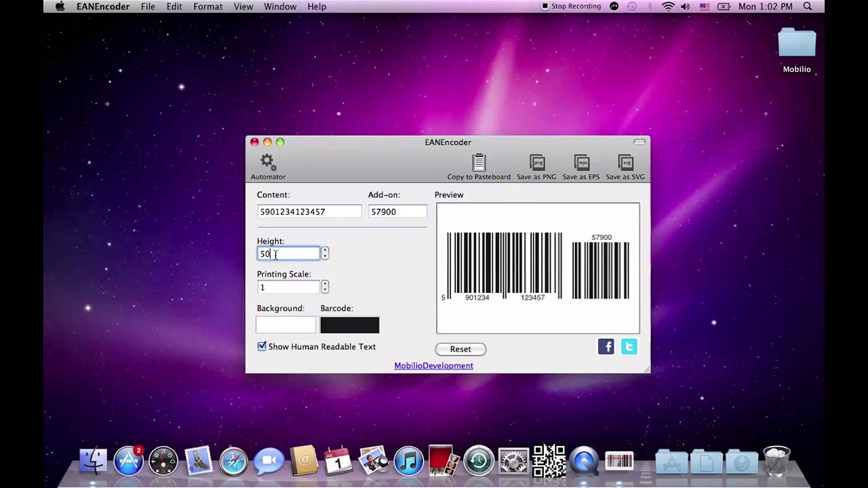This screenshot has width=868, height=488.
Task: Click EANEncoder barcode icon in dock
Action: pos(619,461)
